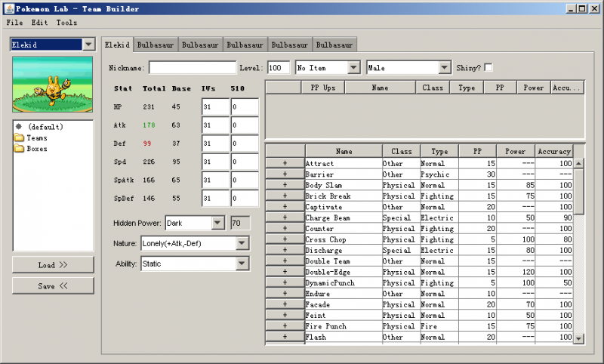Add DynamicPunch with plus button
Screen dimensions: 604x364
tap(285, 282)
